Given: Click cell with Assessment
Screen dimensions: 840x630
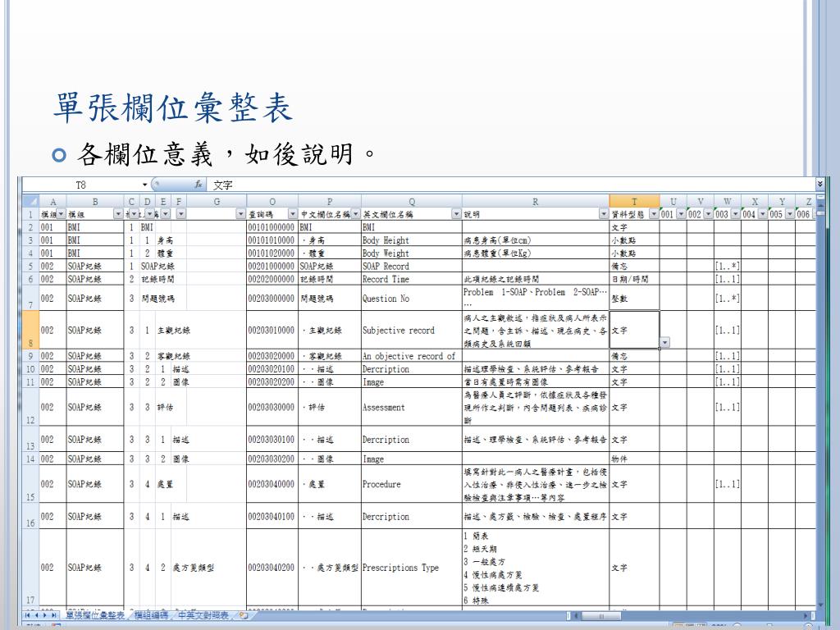Looking at the screenshot, I should tap(412, 407).
